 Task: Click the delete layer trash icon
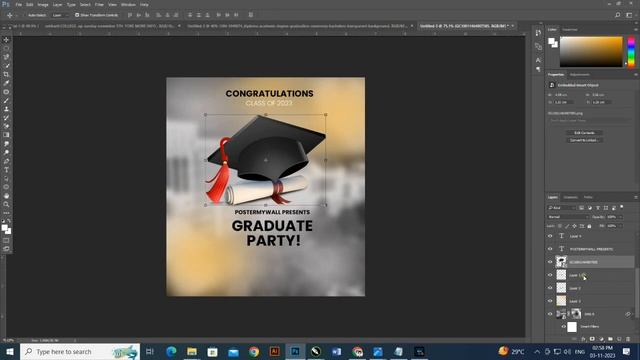628,339
